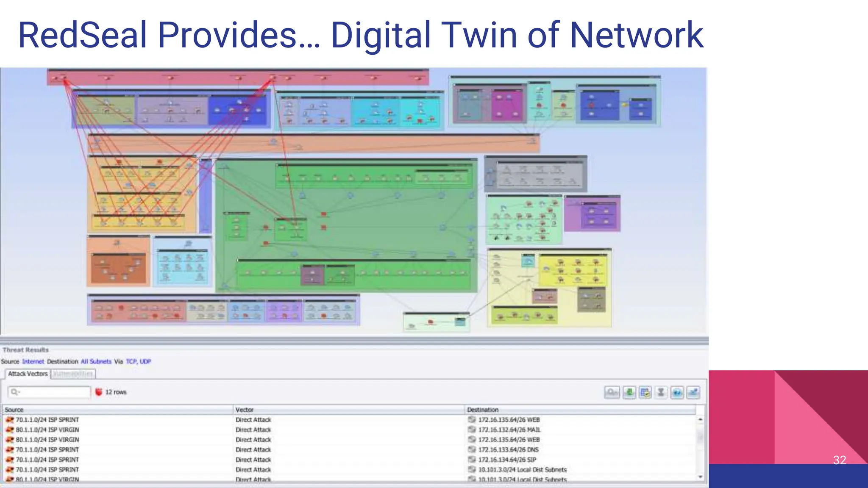868x488 pixels.
Task: Select destination 172.16.133.64/26 DNS
Action: (509, 449)
